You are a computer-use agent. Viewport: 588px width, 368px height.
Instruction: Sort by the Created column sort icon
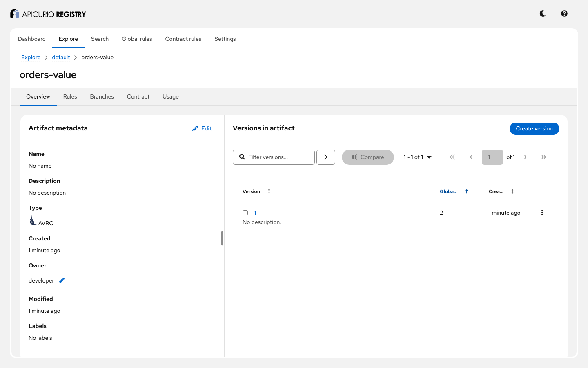click(512, 191)
